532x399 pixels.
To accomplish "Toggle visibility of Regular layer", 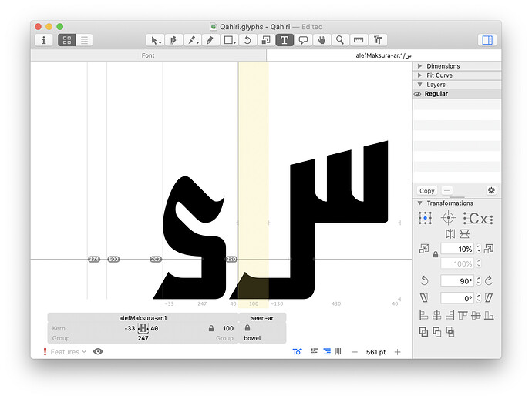I will coord(418,94).
